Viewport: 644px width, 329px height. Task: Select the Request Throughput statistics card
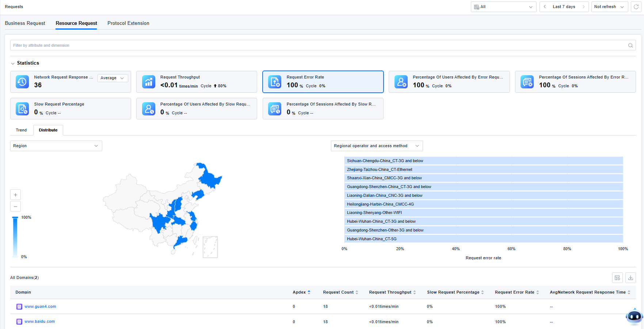(x=197, y=82)
